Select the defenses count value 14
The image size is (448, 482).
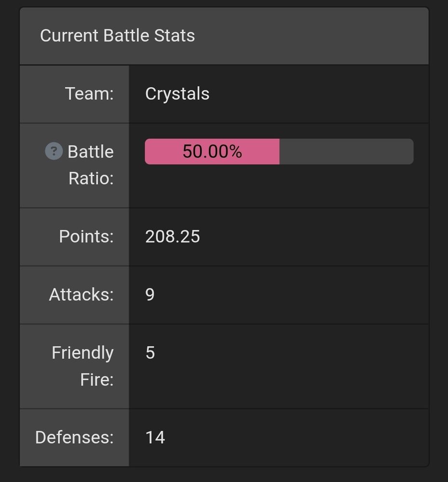coord(155,437)
